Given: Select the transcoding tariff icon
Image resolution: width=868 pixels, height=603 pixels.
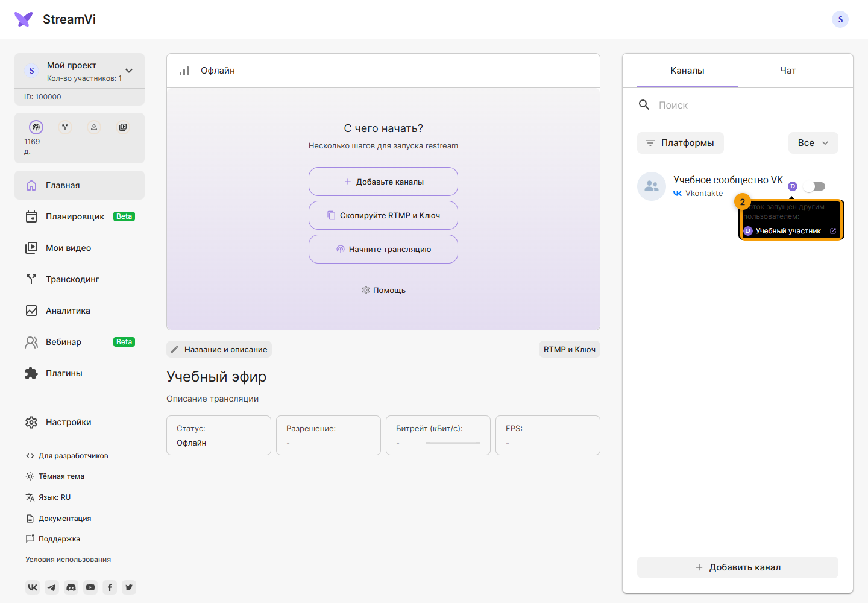Looking at the screenshot, I should (x=65, y=127).
